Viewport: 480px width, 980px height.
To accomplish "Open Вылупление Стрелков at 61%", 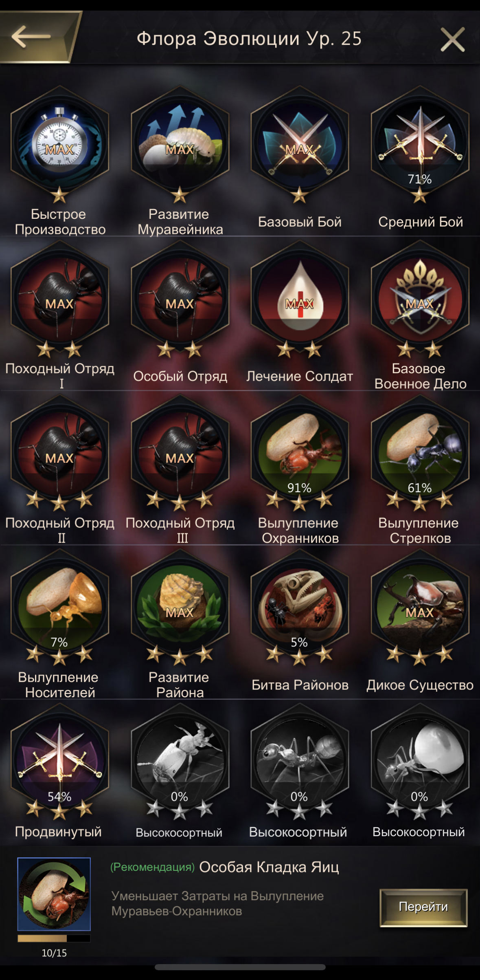I will click(x=420, y=450).
